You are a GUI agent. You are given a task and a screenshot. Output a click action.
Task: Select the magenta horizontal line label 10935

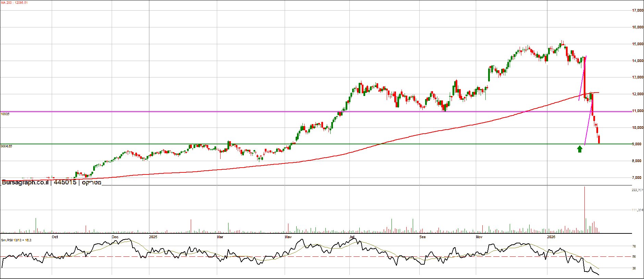(5, 114)
